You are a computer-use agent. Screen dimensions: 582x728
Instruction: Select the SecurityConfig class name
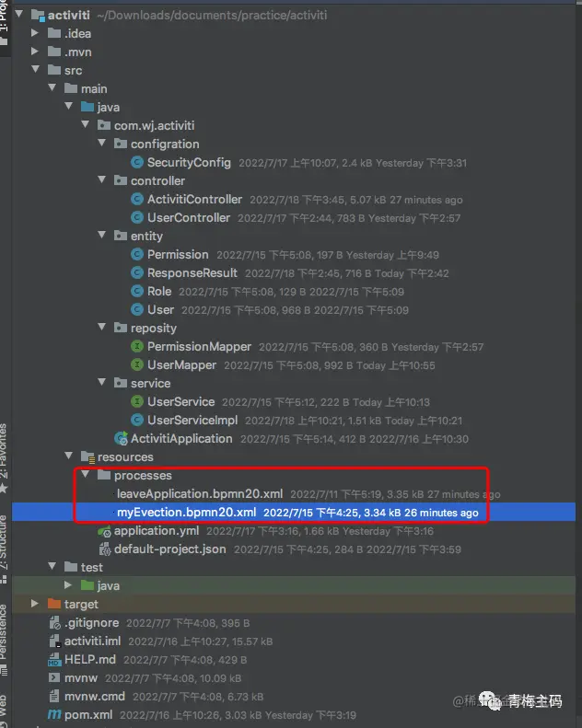click(189, 162)
